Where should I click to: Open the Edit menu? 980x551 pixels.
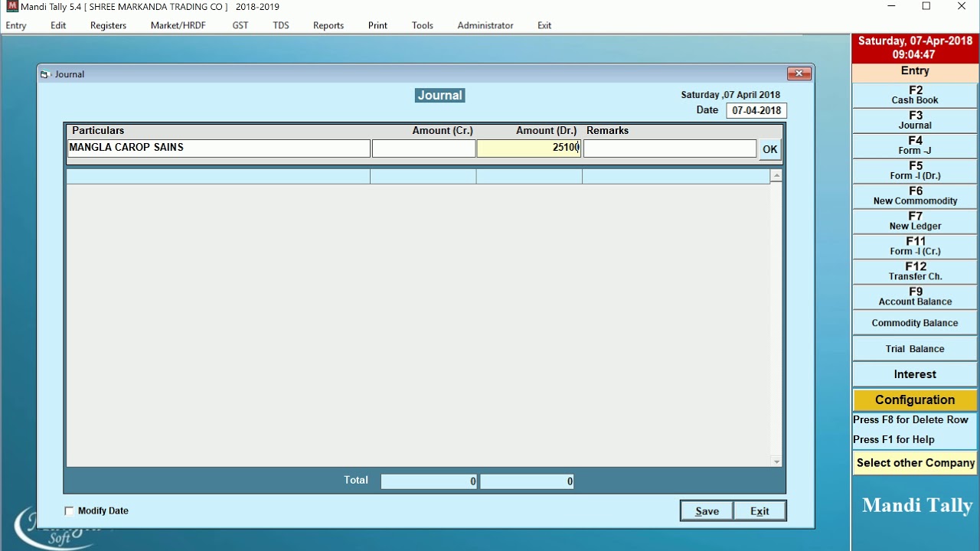pos(58,25)
